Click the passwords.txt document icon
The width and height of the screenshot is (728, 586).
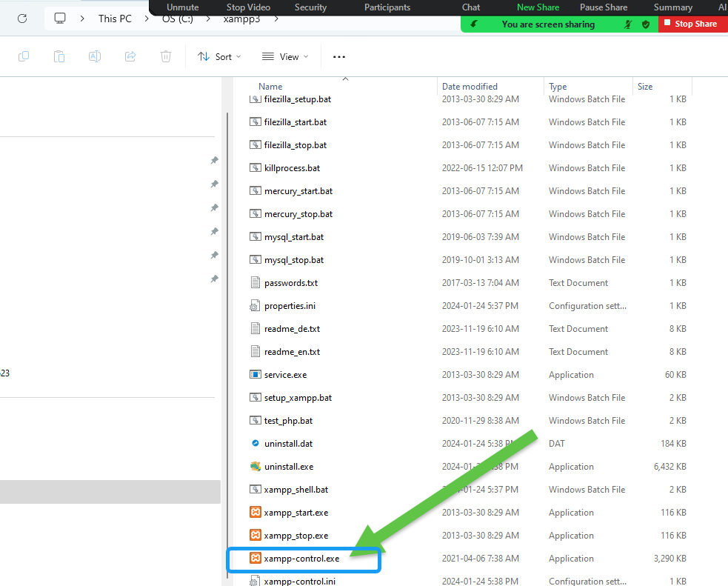point(255,282)
